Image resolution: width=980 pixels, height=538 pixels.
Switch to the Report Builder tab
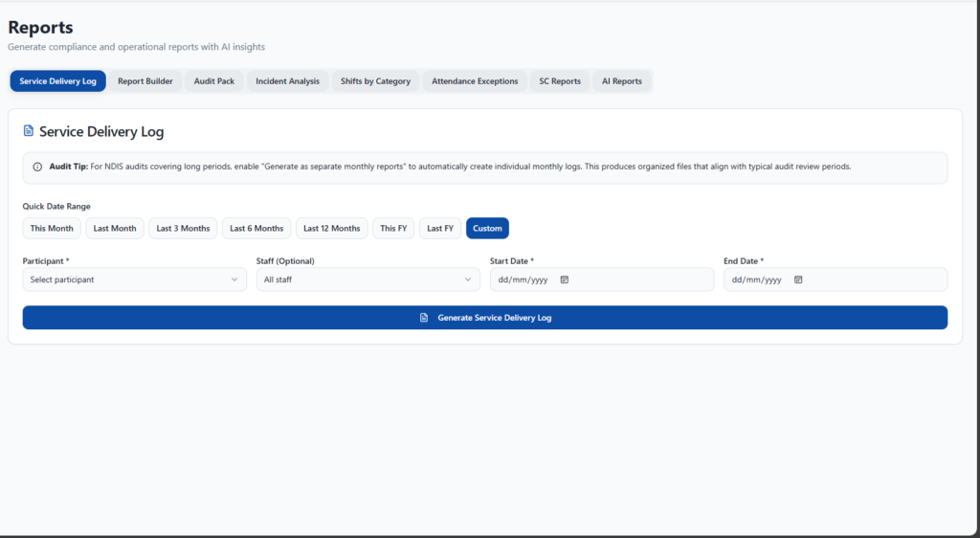tap(145, 81)
